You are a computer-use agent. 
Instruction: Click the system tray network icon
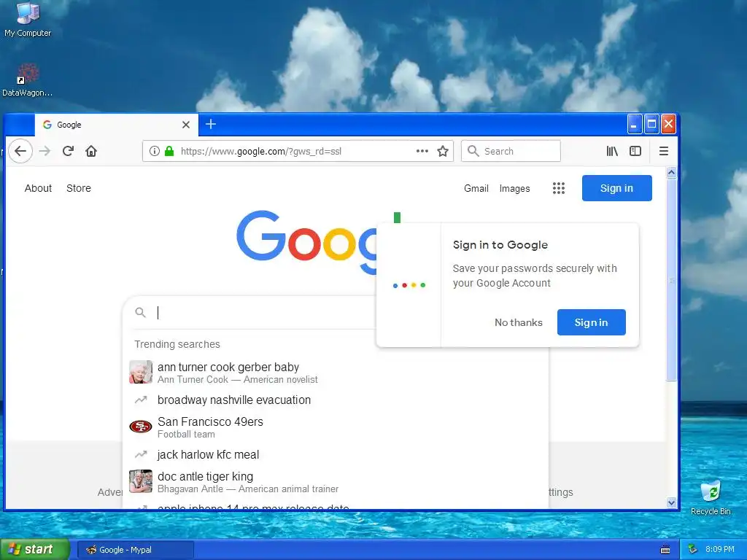692,550
